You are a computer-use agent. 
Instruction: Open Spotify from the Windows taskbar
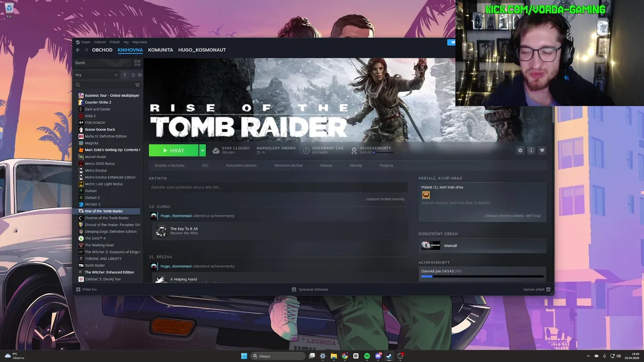367,356
